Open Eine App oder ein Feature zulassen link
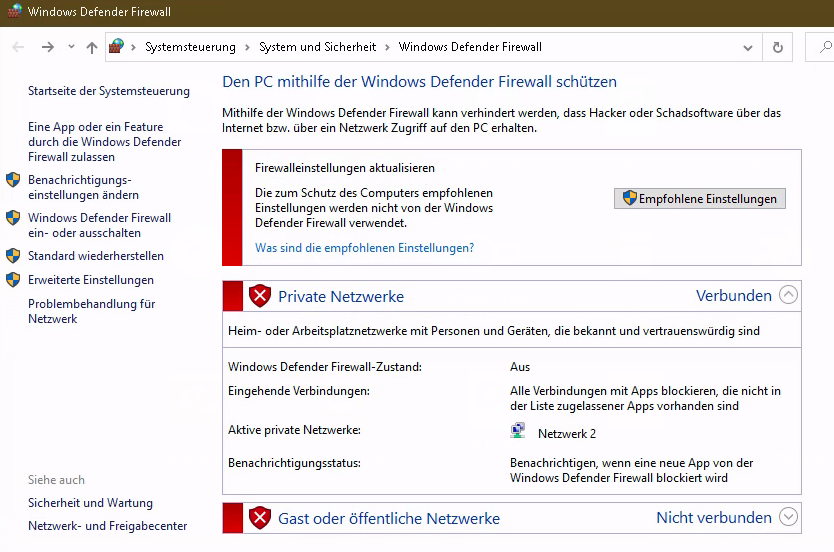 pos(104,141)
